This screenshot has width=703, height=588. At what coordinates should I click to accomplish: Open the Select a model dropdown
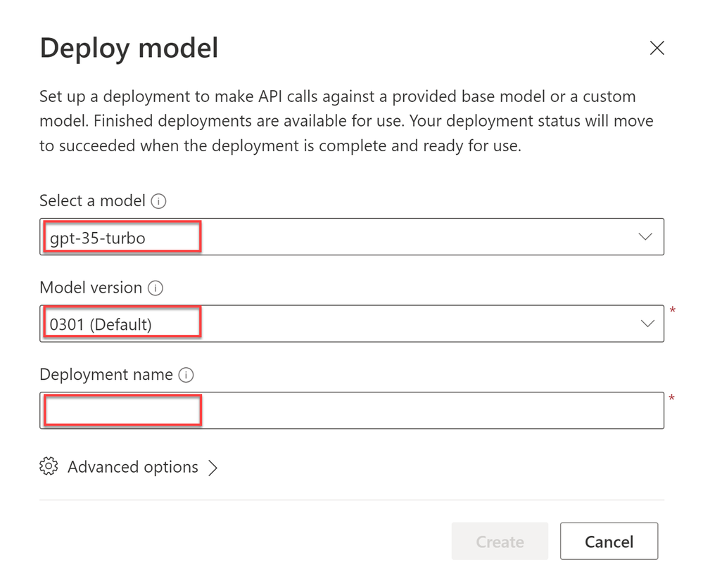[x=352, y=236]
